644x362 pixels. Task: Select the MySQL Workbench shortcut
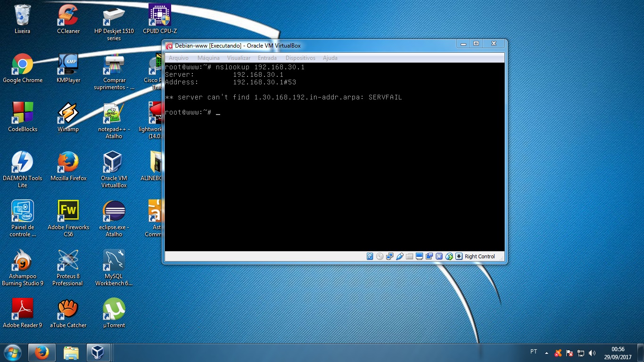(114, 268)
